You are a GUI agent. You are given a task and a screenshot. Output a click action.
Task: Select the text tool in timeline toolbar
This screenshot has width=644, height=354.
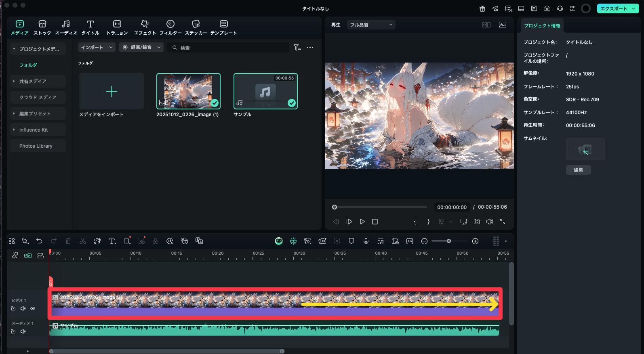(112, 241)
